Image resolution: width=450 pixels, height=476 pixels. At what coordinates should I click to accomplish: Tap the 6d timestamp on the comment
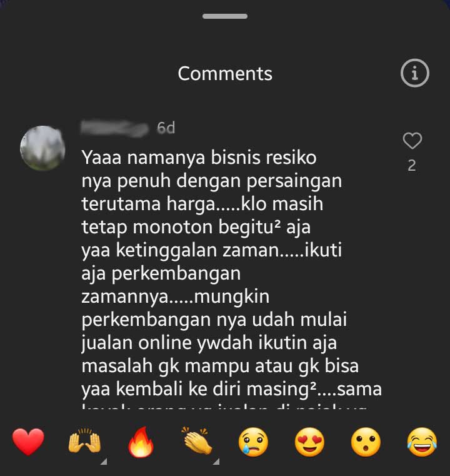[166, 128]
